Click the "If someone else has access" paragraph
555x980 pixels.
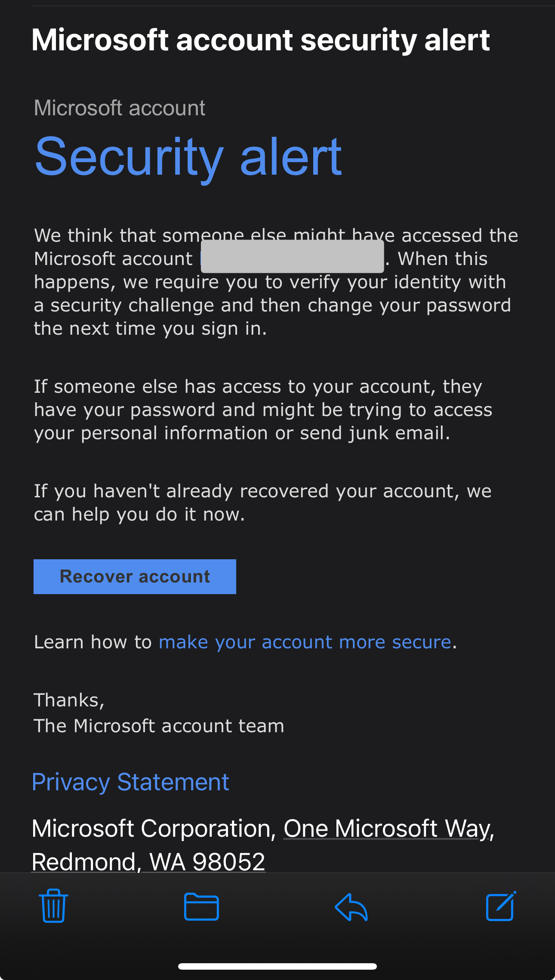tap(262, 410)
